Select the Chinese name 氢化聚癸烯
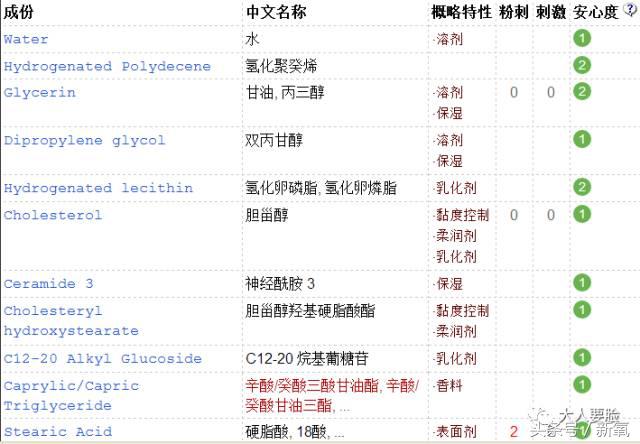 281,66
